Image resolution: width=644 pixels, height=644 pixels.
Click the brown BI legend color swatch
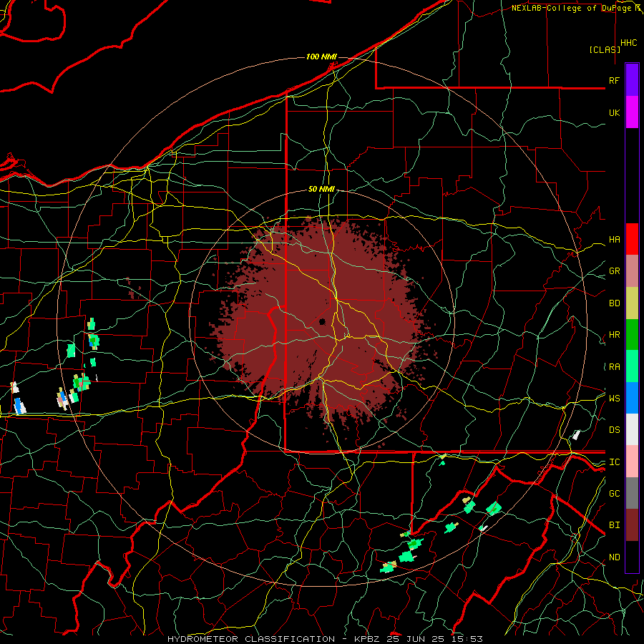pyautogui.click(x=632, y=525)
